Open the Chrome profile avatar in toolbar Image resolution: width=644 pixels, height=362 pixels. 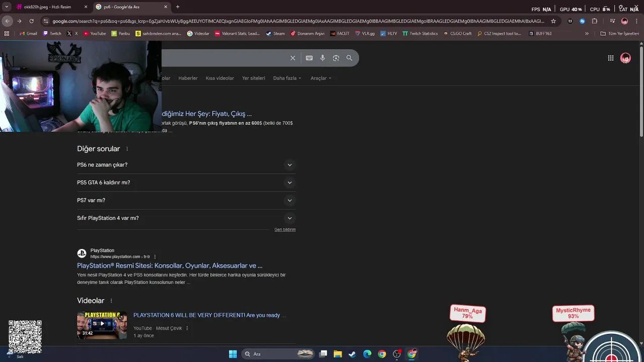pyautogui.click(x=624, y=21)
